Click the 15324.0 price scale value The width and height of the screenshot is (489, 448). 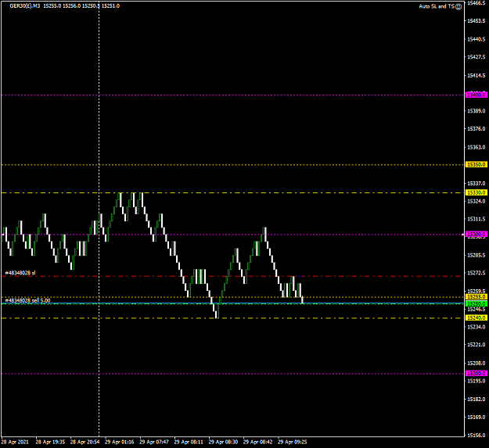(476, 201)
